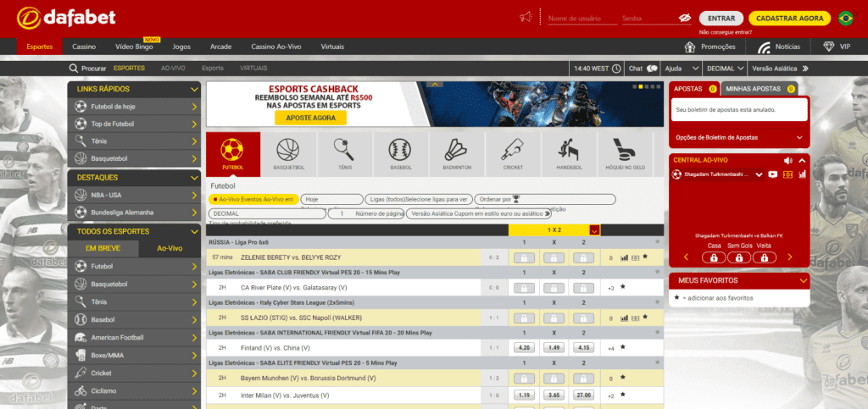
Task: Open Notícias feed icon link
Action: [x=765, y=47]
